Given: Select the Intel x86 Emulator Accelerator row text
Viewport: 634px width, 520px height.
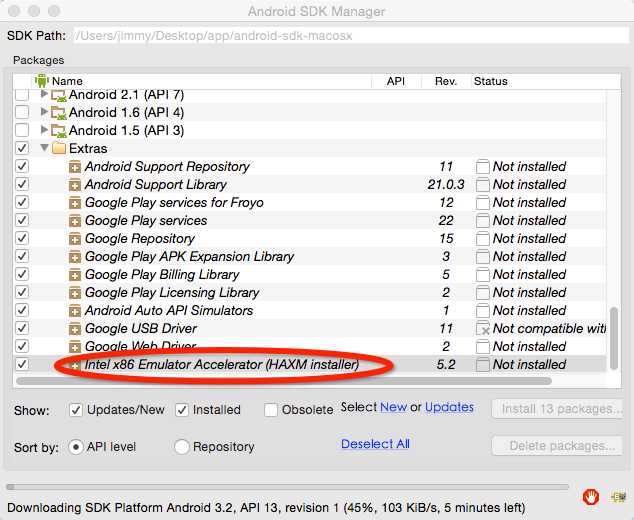Looking at the screenshot, I should pyautogui.click(x=222, y=365).
